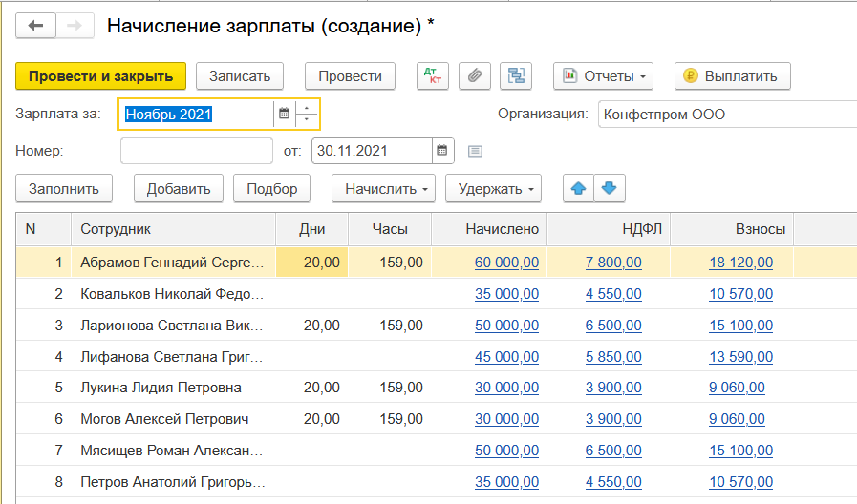Save document with Записать
857x504 pixels.
(240, 76)
